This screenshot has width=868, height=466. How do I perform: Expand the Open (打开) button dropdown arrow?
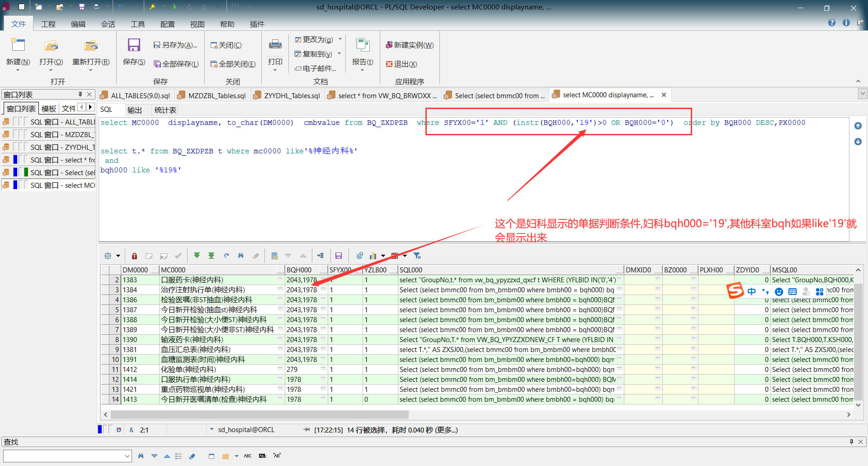click(x=51, y=70)
